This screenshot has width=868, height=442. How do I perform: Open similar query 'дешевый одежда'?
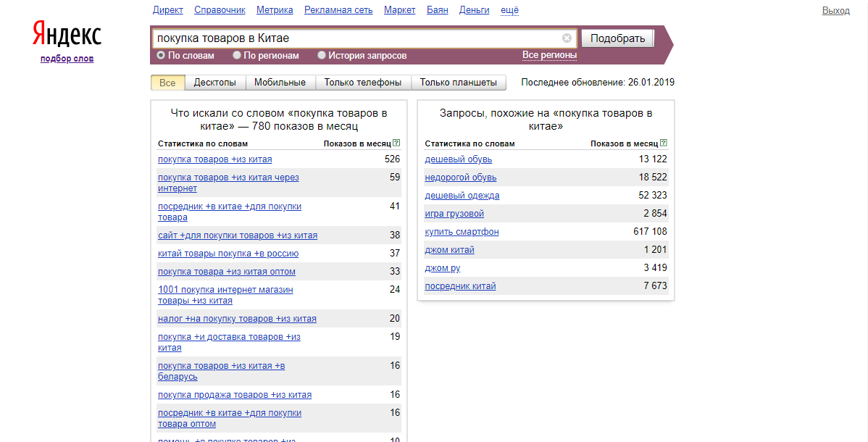462,196
